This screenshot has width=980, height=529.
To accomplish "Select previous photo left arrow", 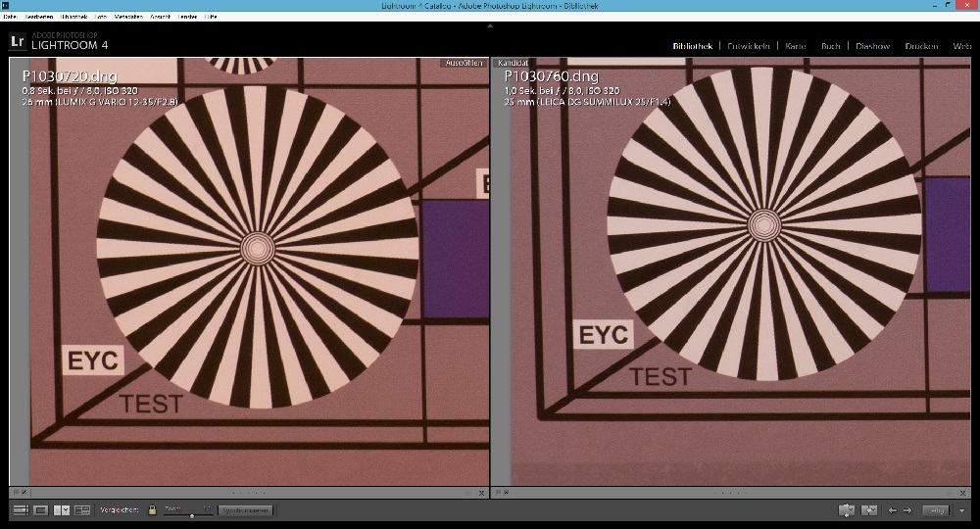I will pyautogui.click(x=893, y=510).
